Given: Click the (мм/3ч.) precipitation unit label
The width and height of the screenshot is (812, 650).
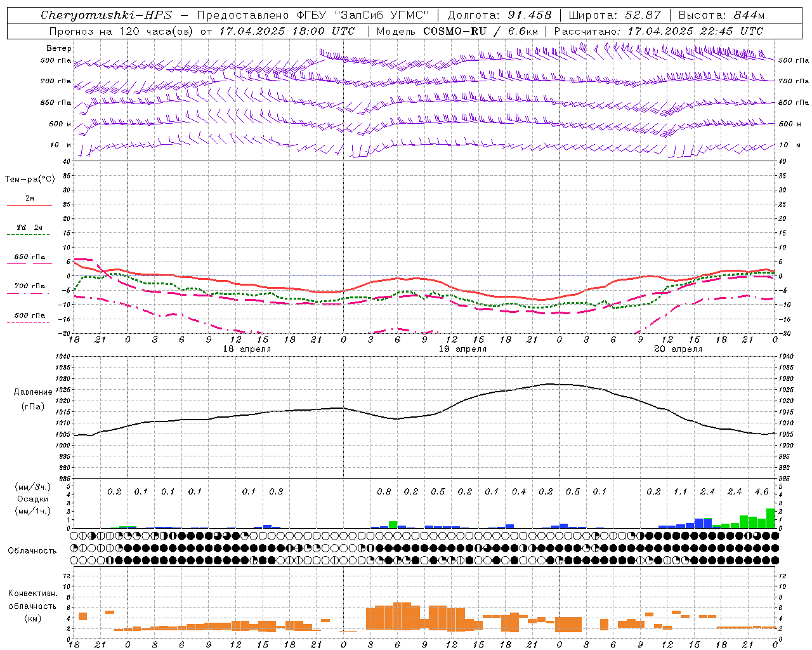Looking at the screenshot, I should [32, 487].
